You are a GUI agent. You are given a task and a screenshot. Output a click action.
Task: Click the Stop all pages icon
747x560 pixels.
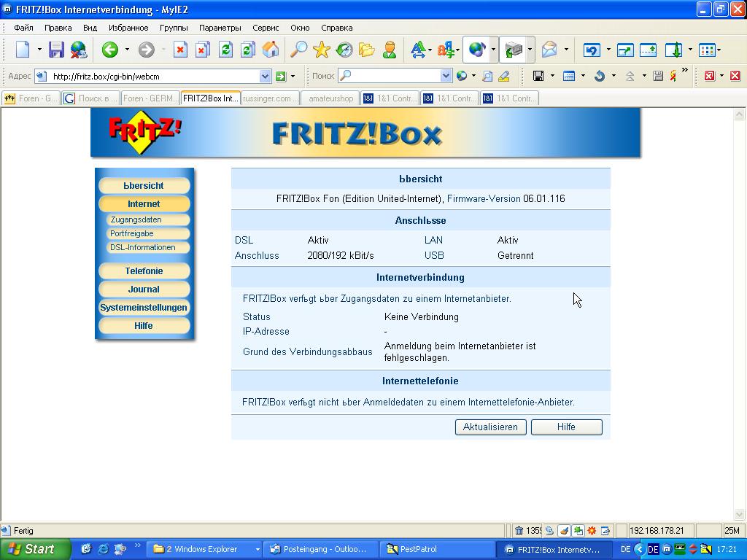203,49
